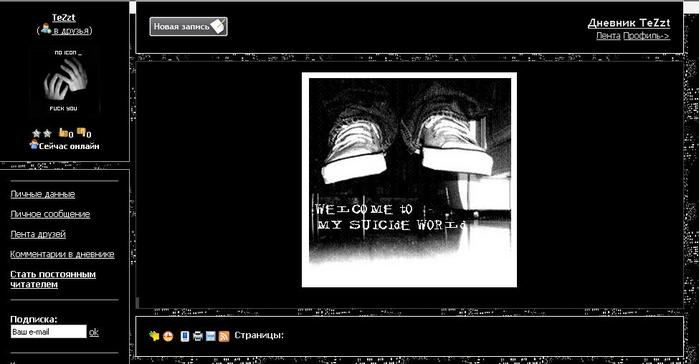Open the printer icon for print version
The width and height of the screenshot is (699, 364).
click(x=197, y=336)
